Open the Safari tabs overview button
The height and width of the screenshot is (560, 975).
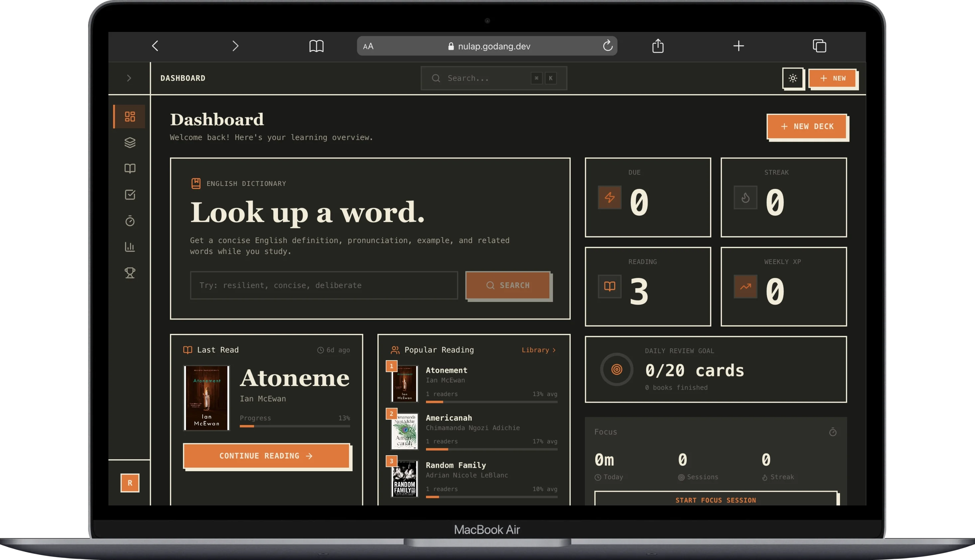(819, 46)
